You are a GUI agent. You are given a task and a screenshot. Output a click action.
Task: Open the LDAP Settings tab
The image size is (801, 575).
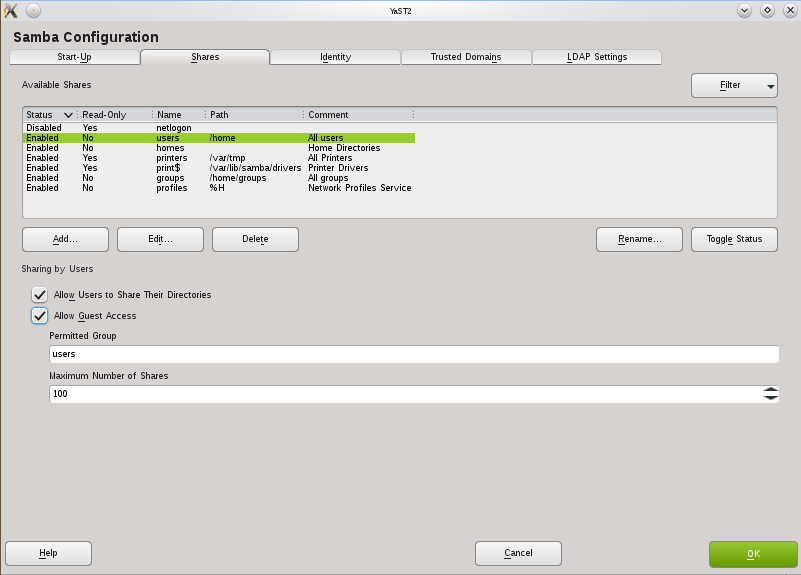597,57
